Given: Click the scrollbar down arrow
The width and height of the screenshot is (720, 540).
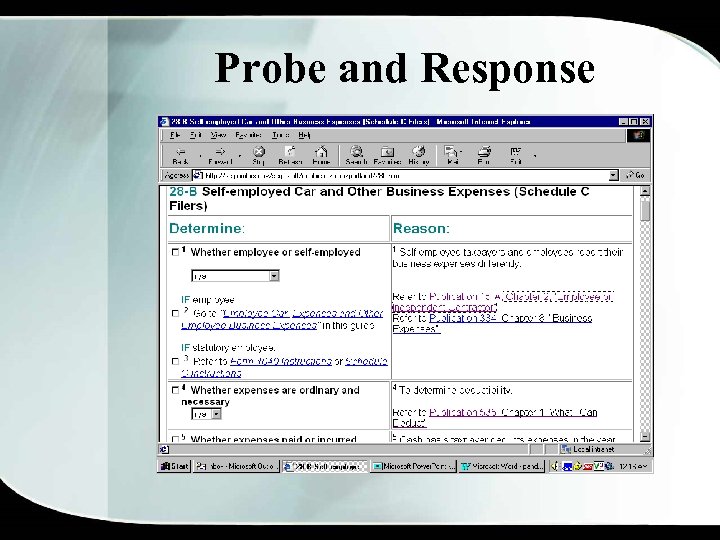Looking at the screenshot, I should (645, 436).
